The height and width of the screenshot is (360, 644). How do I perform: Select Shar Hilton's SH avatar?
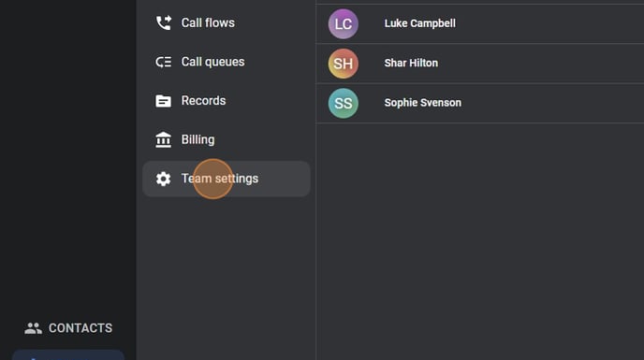pyautogui.click(x=344, y=64)
